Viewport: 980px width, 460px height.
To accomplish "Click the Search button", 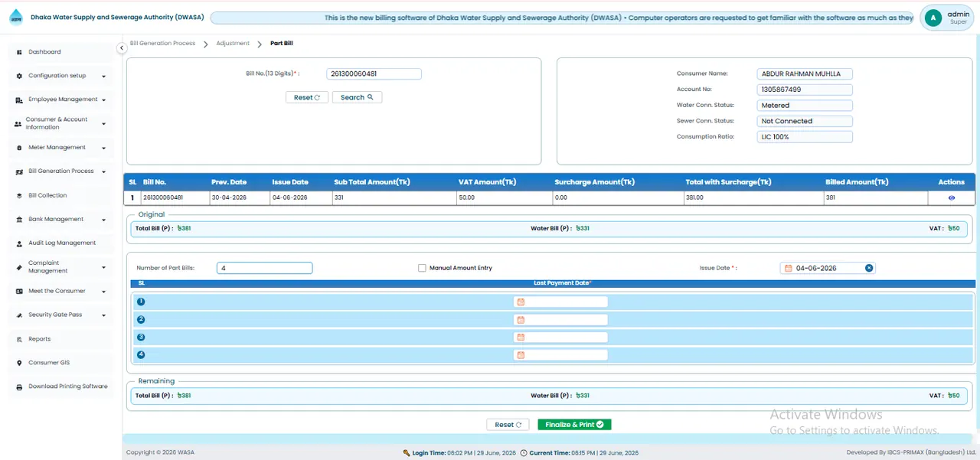I will [x=357, y=97].
